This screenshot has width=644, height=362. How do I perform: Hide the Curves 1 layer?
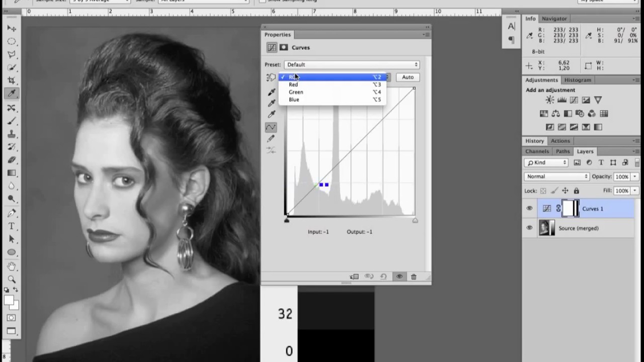click(529, 209)
